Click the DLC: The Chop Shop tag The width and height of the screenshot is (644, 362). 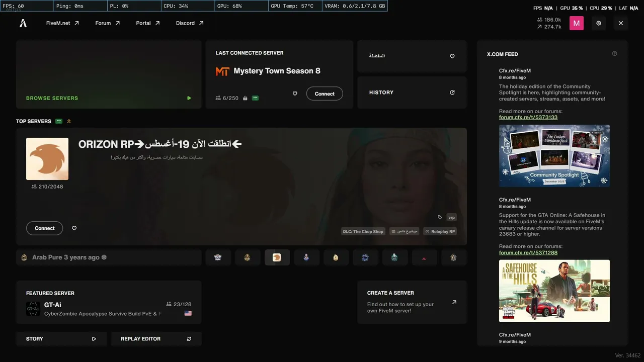(x=363, y=232)
